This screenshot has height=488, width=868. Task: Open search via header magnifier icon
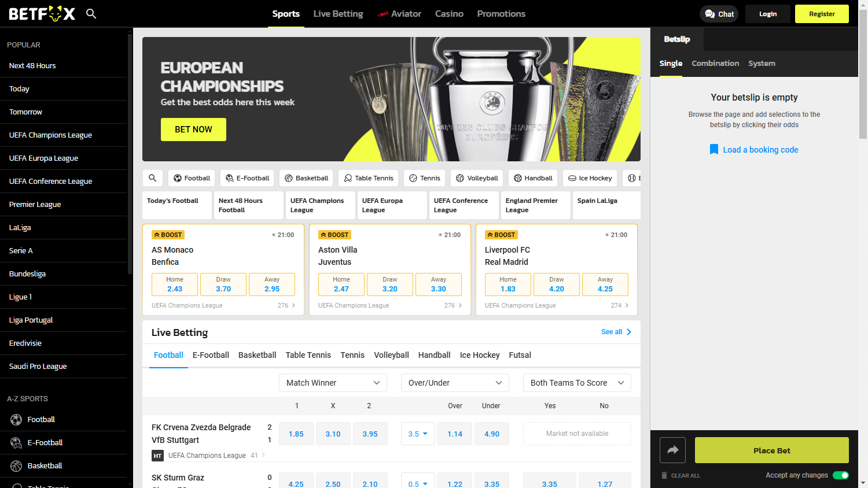[x=91, y=13]
